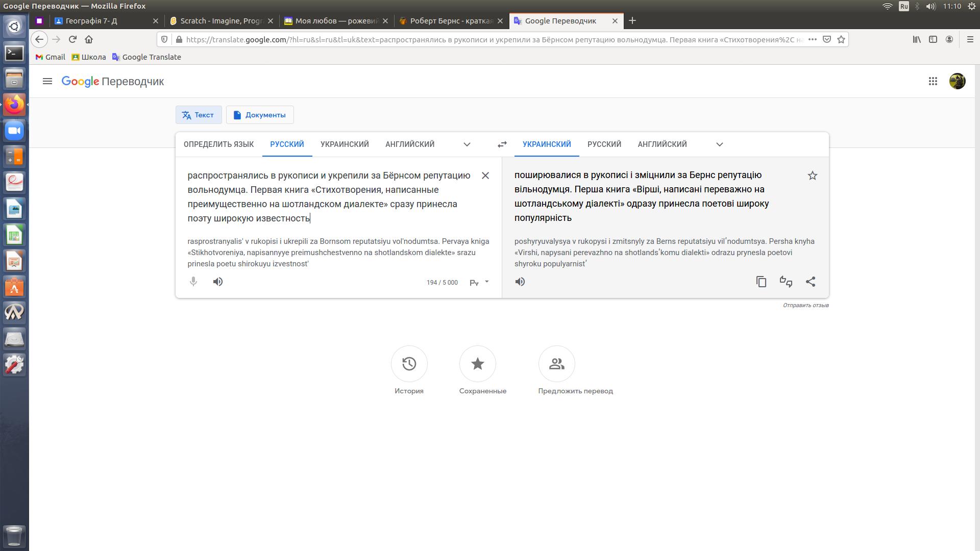The width and height of the screenshot is (980, 551).
Task: Select the Документы tab
Action: [260, 115]
